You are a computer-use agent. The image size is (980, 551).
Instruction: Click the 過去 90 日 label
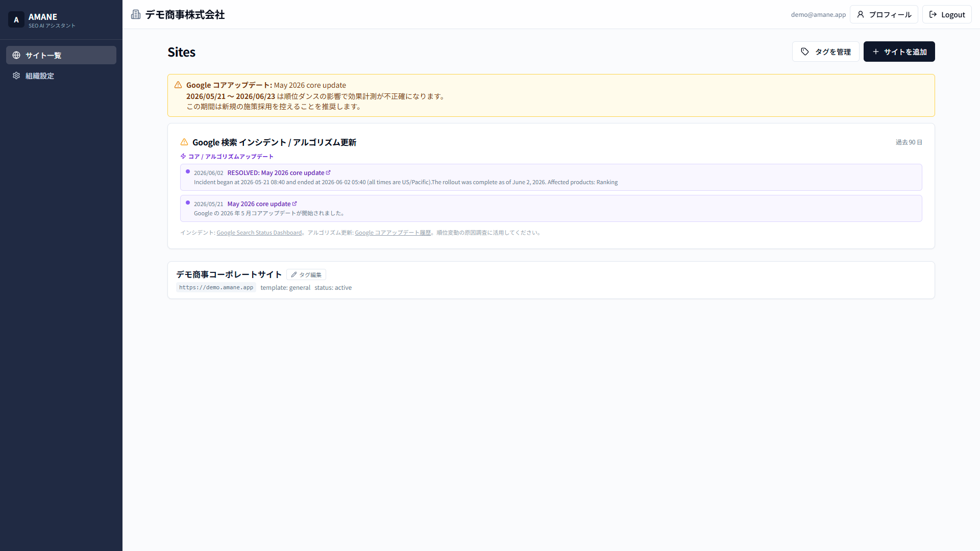[909, 142]
